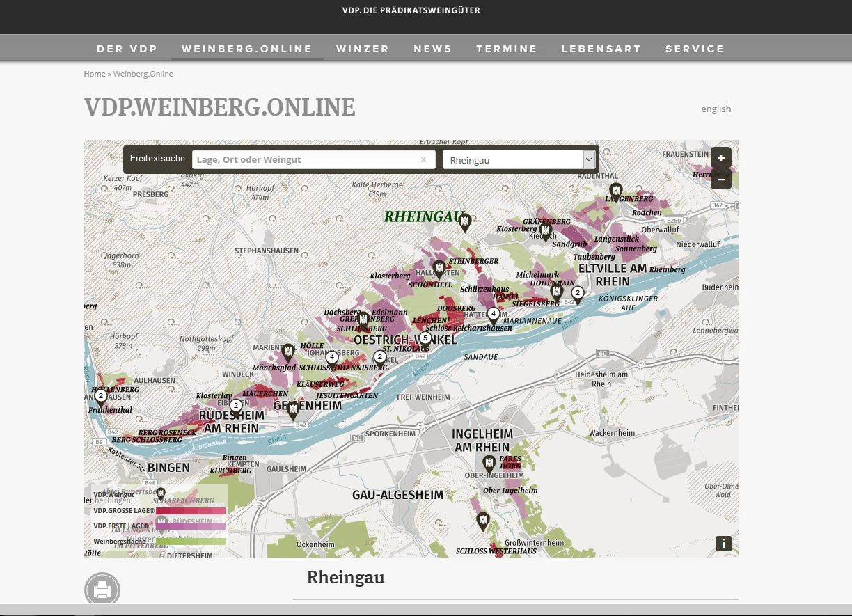This screenshot has height=616, width=852.
Task: Open the Rheingau region dropdown
Action: point(520,160)
